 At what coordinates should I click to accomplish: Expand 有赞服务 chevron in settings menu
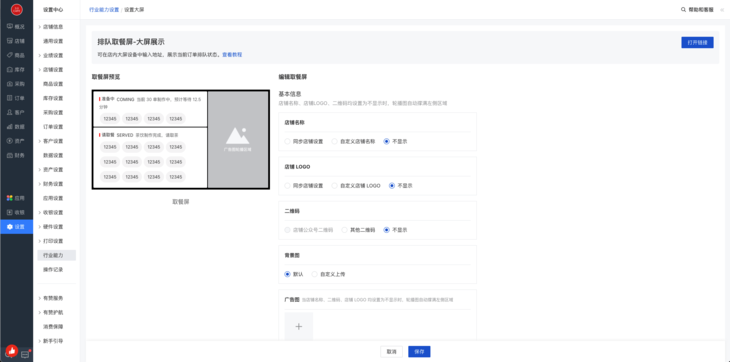pos(40,298)
